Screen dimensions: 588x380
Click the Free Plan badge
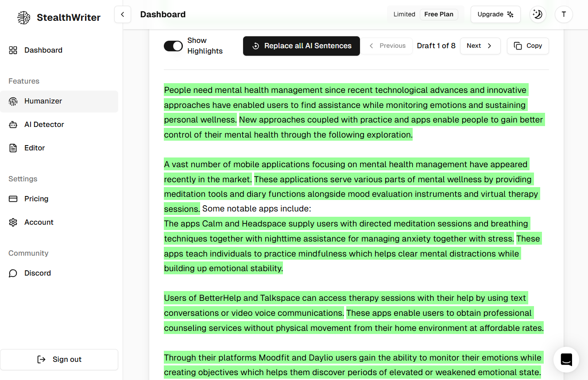click(439, 14)
